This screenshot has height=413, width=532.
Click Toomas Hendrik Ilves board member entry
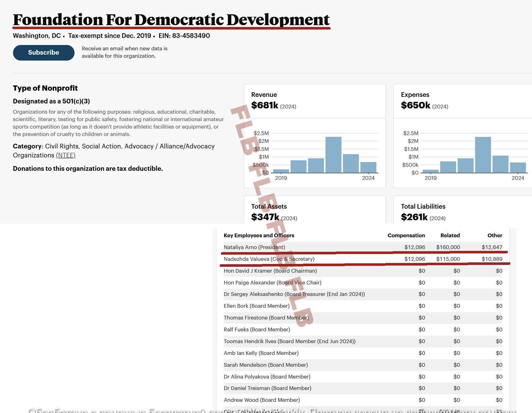tap(289, 341)
